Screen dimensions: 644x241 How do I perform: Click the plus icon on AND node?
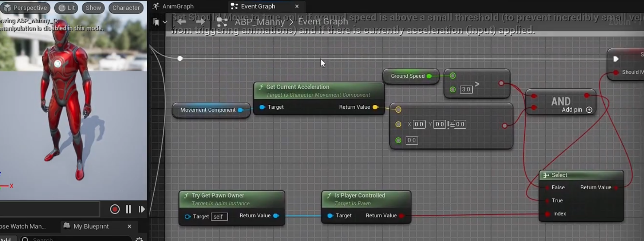[589, 110]
